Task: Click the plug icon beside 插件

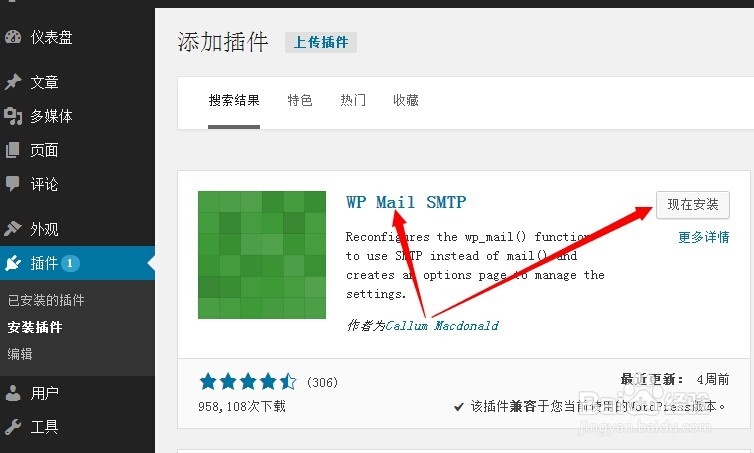Action: click(13, 263)
